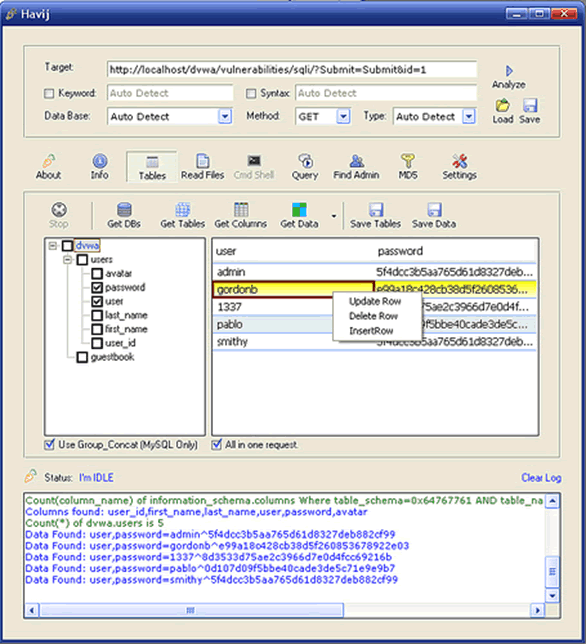
Task: Check the avatar column checkbox
Action: [97, 274]
